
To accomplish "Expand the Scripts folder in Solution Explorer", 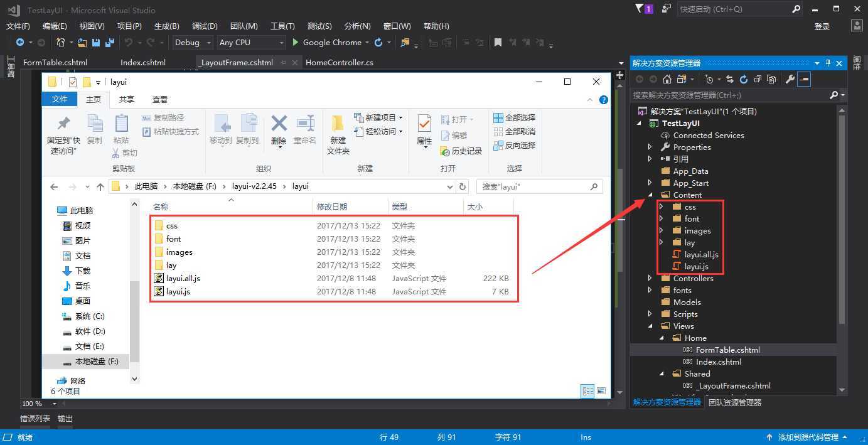I will tap(650, 314).
